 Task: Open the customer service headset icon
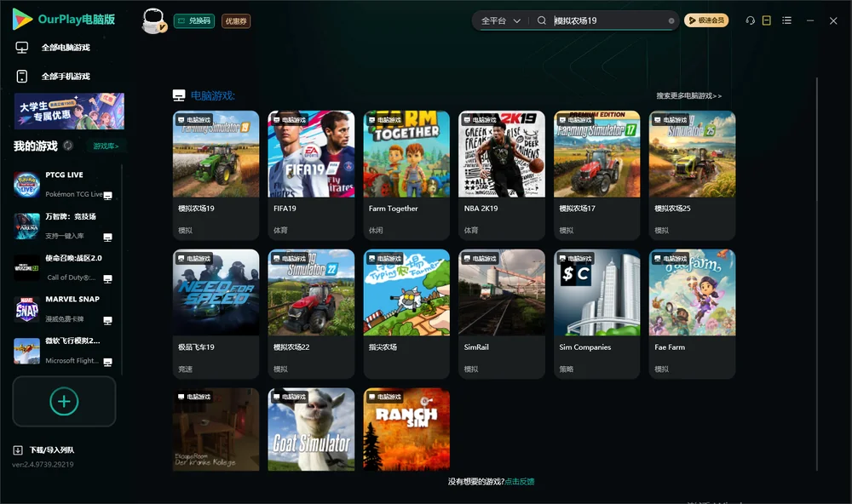750,20
